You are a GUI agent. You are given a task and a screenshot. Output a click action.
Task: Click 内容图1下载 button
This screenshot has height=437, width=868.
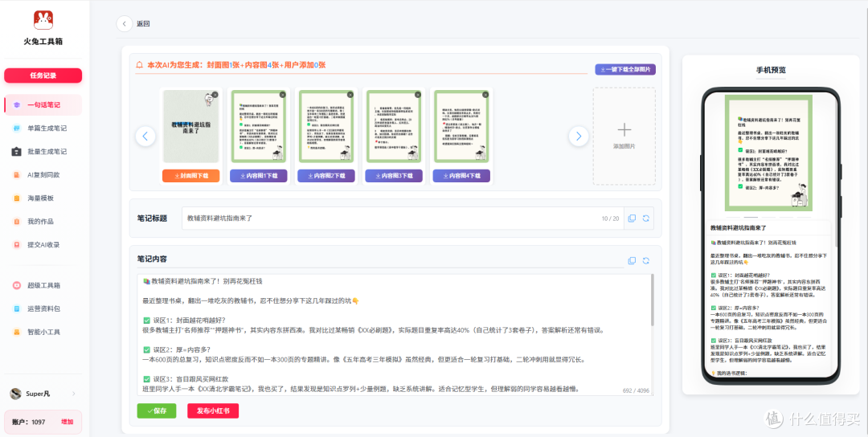pyautogui.click(x=259, y=176)
